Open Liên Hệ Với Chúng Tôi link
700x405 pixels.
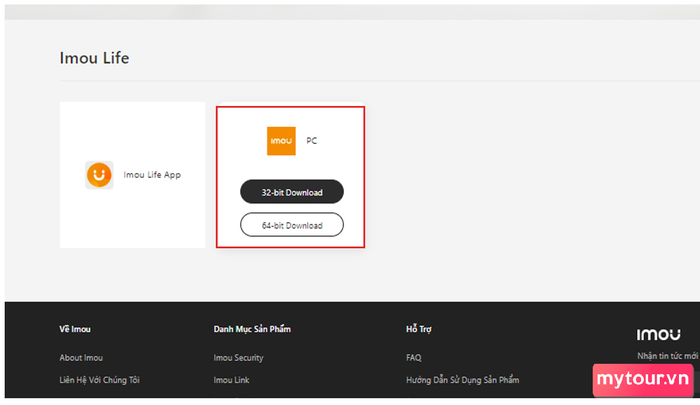pyautogui.click(x=100, y=380)
